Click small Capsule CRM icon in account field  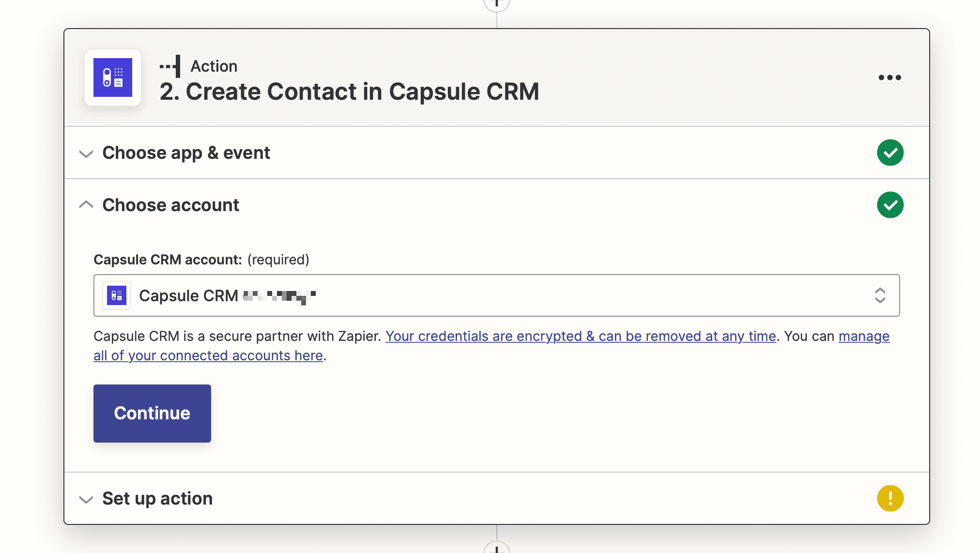tap(117, 295)
